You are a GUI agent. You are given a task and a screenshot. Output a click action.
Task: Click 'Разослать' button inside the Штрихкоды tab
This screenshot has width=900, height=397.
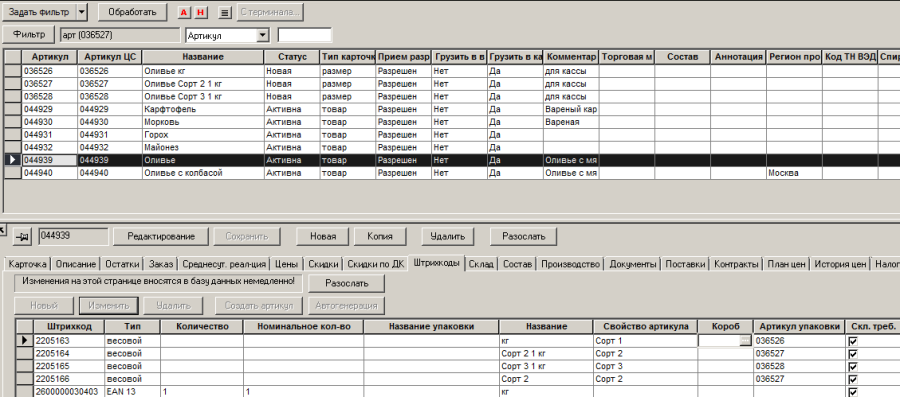tap(347, 283)
